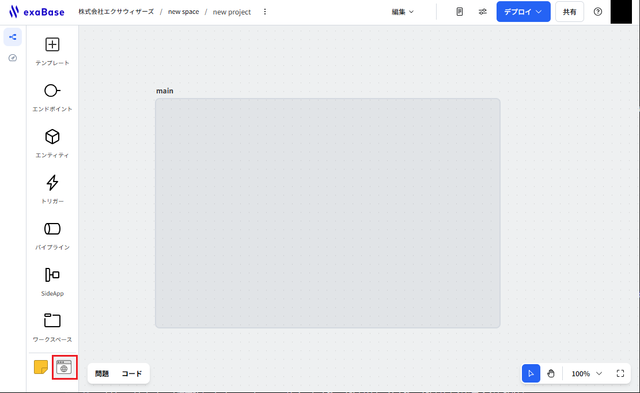Activate the pointer select tool

click(531, 373)
